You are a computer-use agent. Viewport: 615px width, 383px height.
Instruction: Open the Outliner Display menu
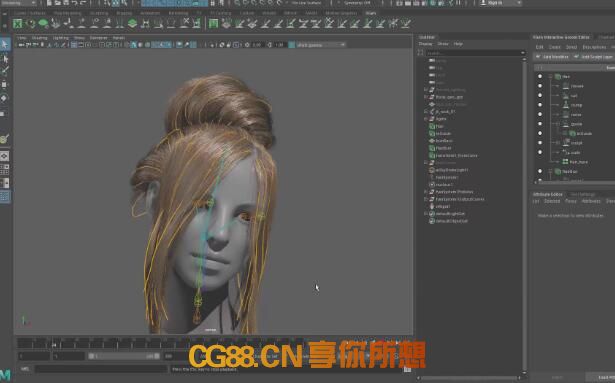426,44
